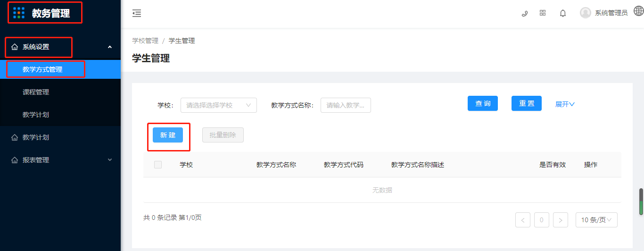The image size is (644, 251).
Task: Click the vertical scrollbar thumb
Action: [641, 201]
